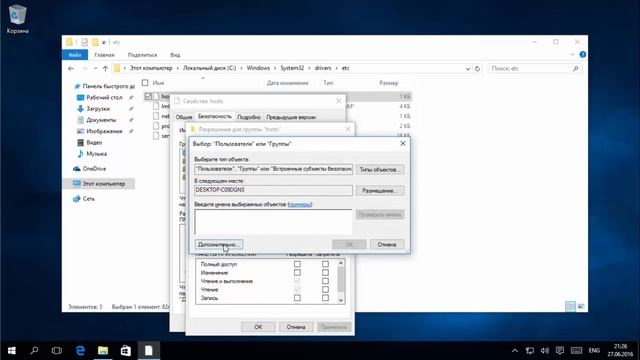
Task: Open taskbar search magnifier
Action: coord(34,351)
